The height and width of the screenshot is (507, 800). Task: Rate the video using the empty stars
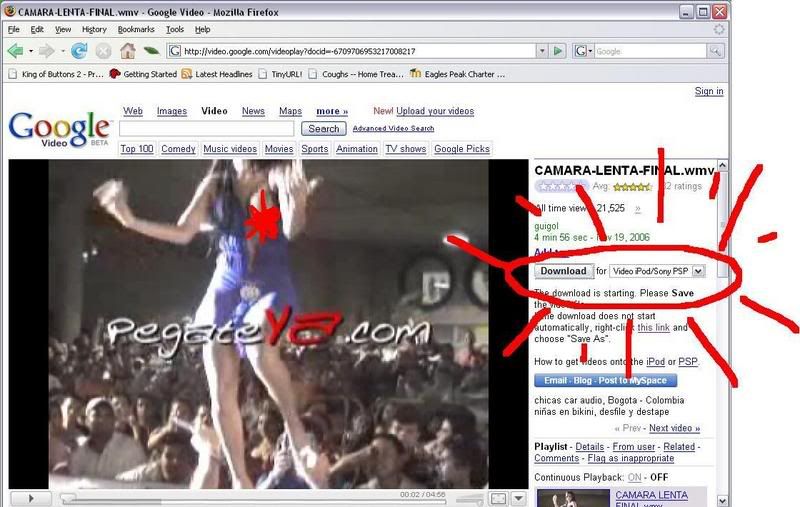coord(561,186)
